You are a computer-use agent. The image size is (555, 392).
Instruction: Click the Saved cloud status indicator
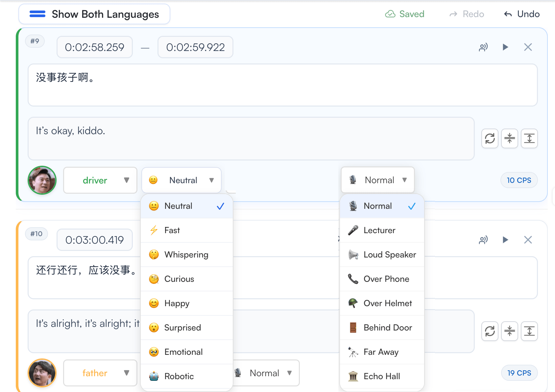pyautogui.click(x=405, y=14)
